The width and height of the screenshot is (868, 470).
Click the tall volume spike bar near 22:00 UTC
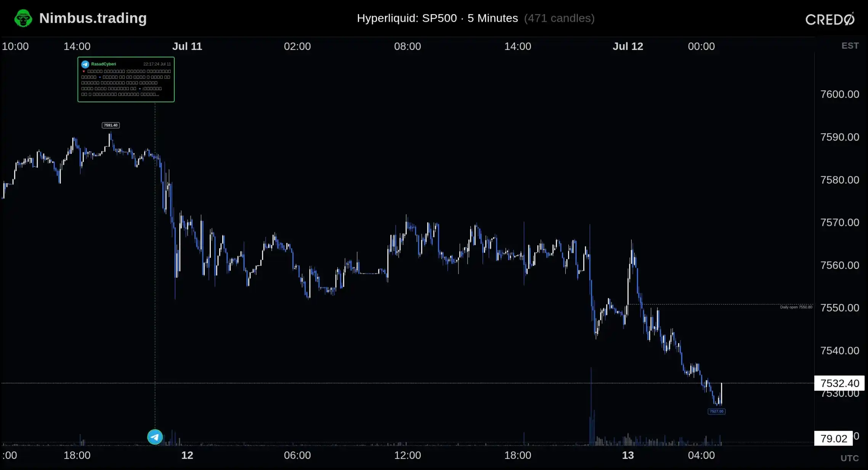click(591, 406)
